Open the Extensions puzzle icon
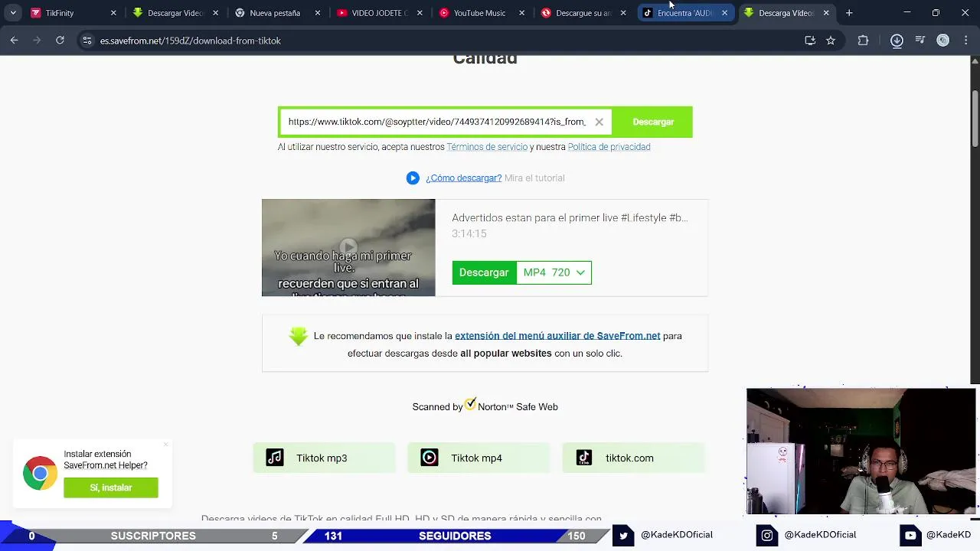The width and height of the screenshot is (980, 551). (863, 41)
